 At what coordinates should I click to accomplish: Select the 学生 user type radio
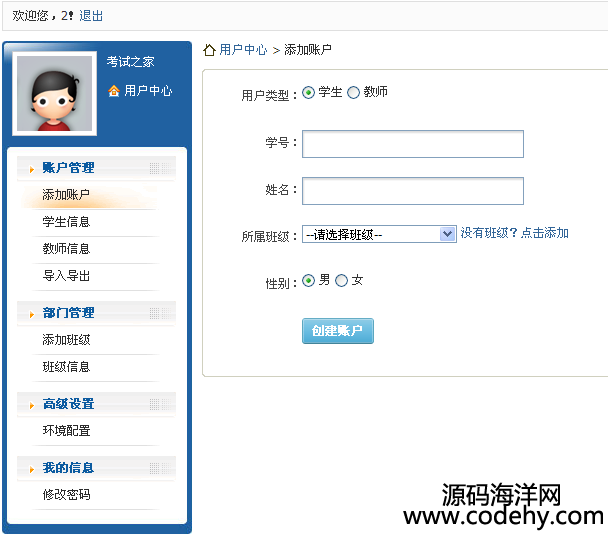308,93
